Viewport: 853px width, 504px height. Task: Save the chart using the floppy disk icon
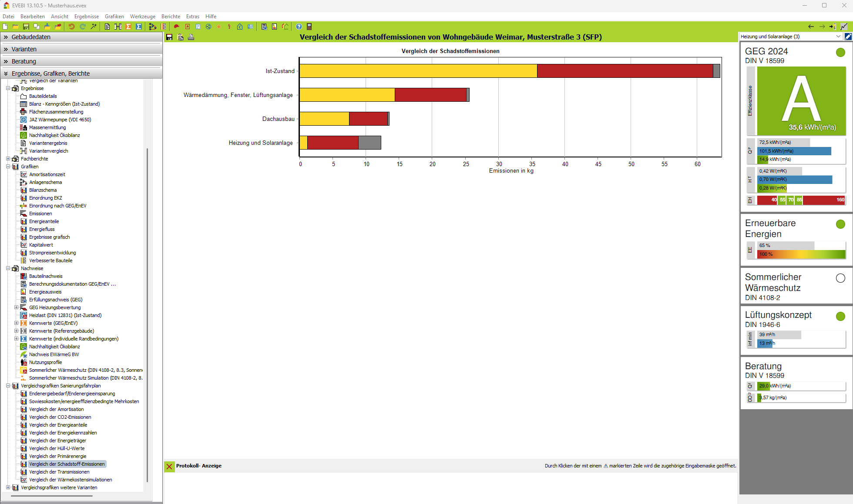click(169, 37)
